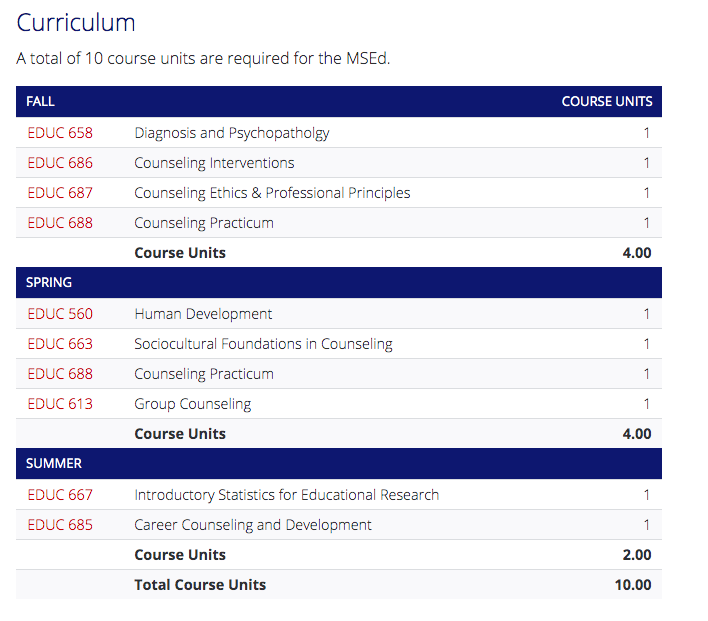Click the Diagnosis and Psychopatholgy course title

tap(232, 133)
